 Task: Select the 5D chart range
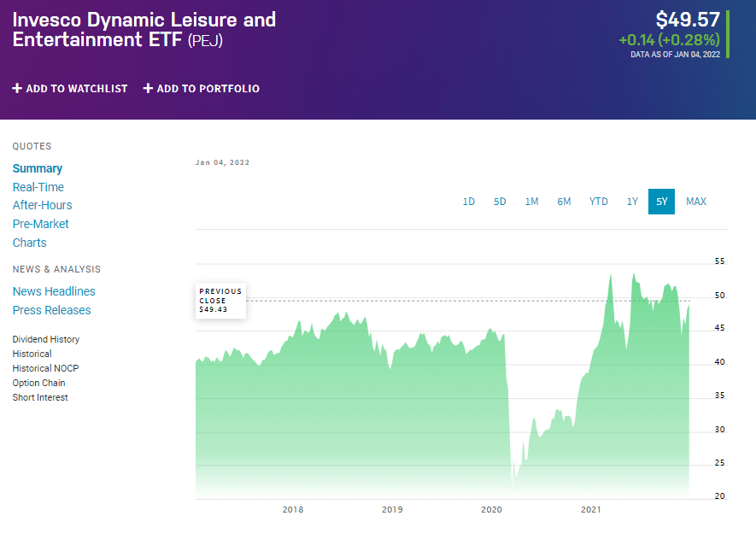500,202
